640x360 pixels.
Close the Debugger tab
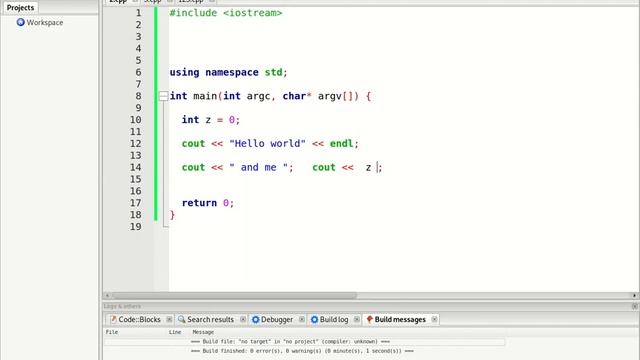click(x=302, y=320)
